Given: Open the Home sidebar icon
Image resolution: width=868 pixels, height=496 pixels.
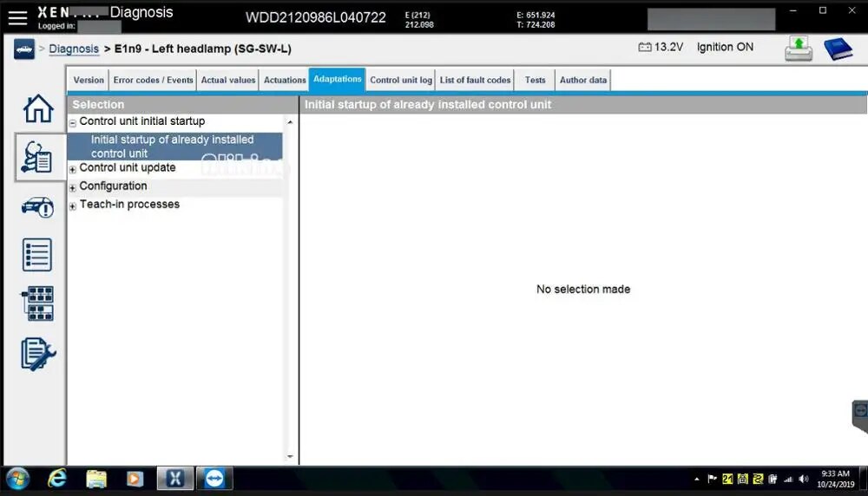Looking at the screenshot, I should 38,108.
